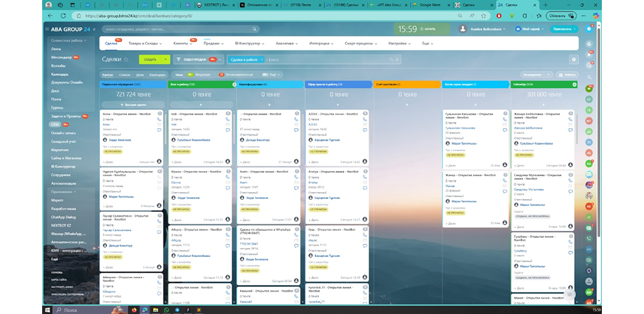Select the Первичное обращение stage header

[x=132, y=84]
